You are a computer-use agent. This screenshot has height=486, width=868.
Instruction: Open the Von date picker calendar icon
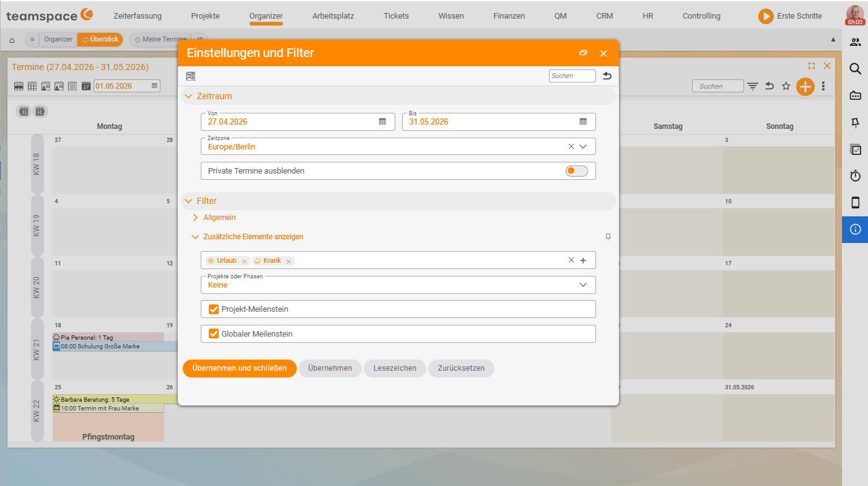click(382, 122)
